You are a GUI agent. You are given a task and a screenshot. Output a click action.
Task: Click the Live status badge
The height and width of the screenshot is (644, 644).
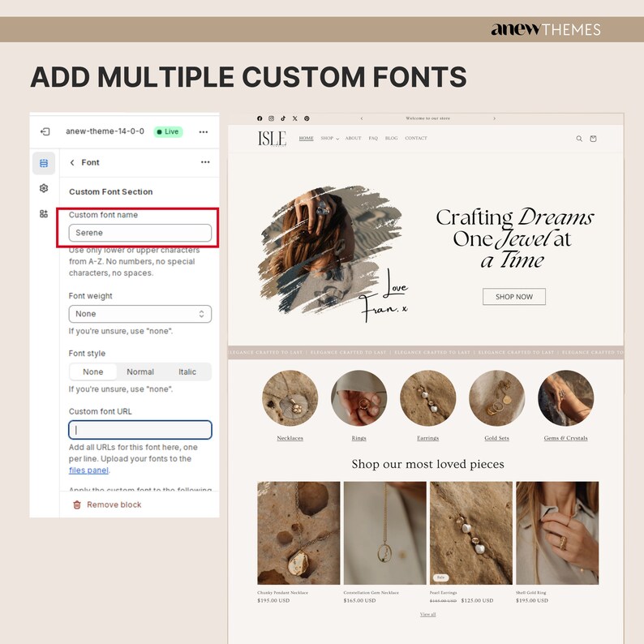[x=169, y=132]
